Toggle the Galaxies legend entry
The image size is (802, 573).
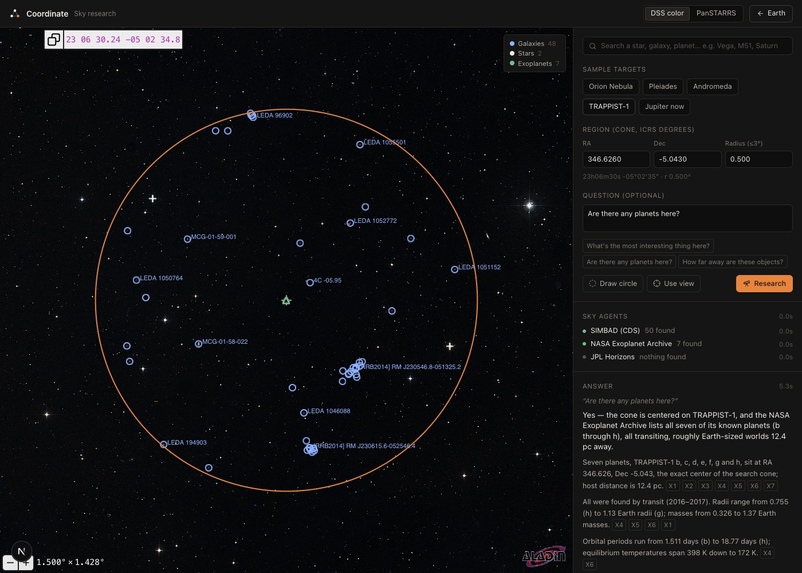tap(533, 43)
